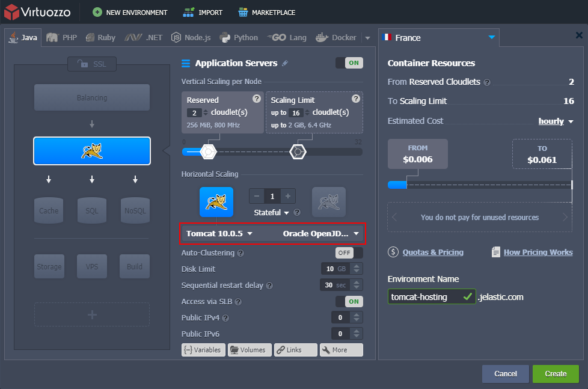
Task: Click the greyed-out Tomcat node icon
Action: (x=329, y=202)
